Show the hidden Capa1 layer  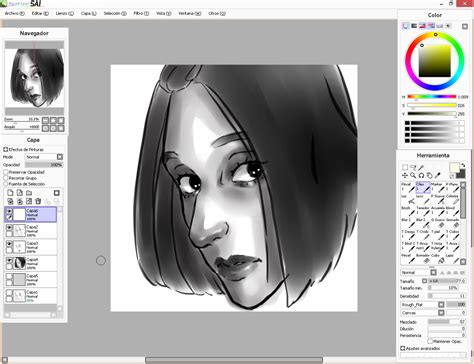tap(9, 292)
